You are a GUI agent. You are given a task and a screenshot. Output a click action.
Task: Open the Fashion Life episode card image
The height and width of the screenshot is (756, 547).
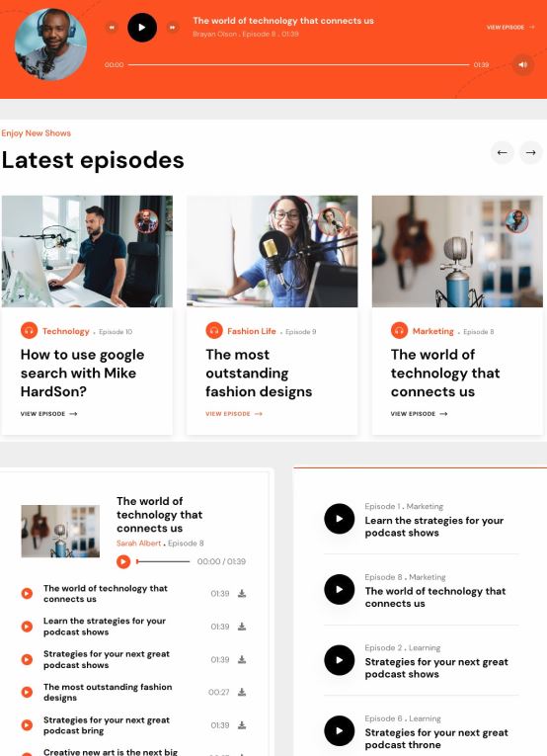click(x=273, y=251)
